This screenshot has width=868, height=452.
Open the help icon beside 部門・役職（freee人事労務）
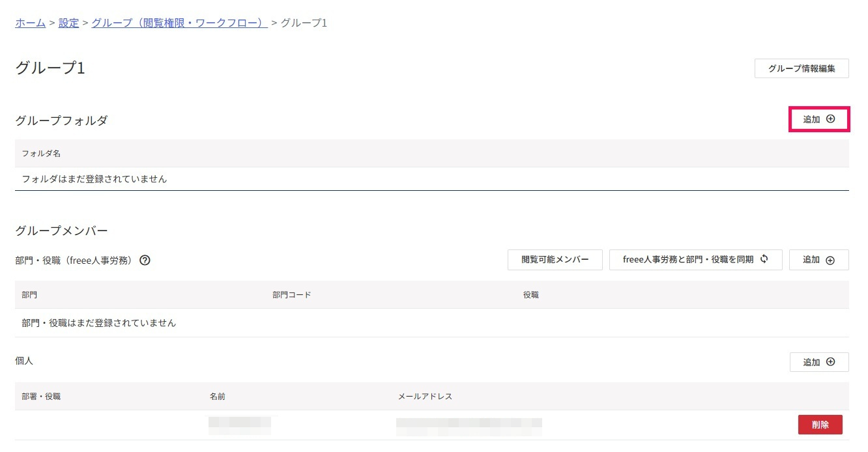(x=145, y=260)
